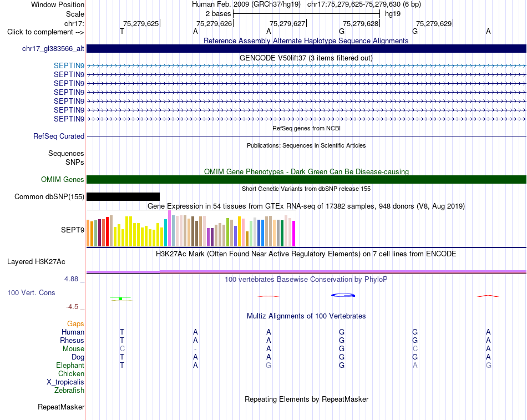Open the 'RefSeq genes from NCBI' track title
This screenshot has width=527, height=420.
[306, 128]
